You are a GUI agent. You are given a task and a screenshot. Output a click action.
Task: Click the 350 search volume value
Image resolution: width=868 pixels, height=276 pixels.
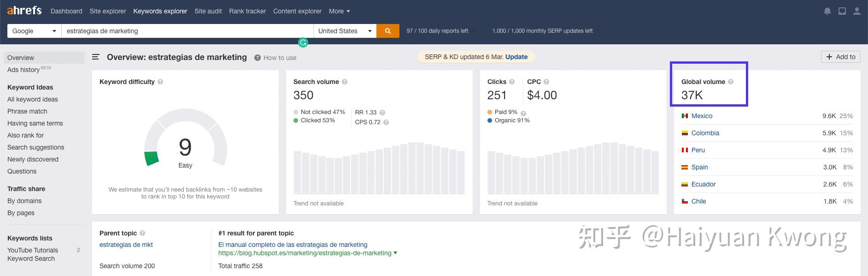303,95
